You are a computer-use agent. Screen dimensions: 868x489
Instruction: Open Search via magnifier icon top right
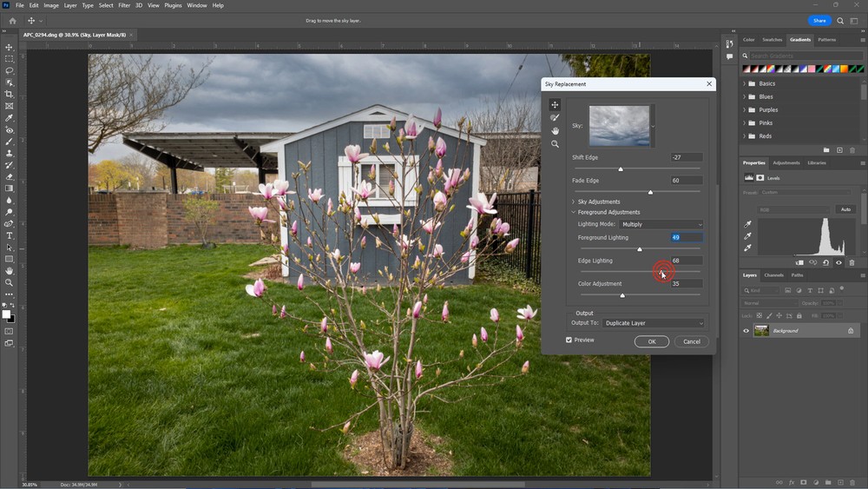click(840, 21)
